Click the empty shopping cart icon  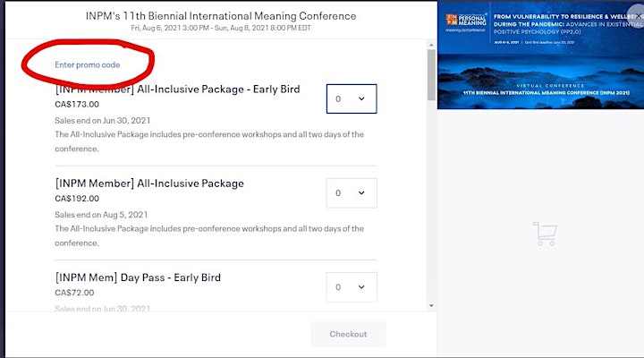tap(545, 234)
